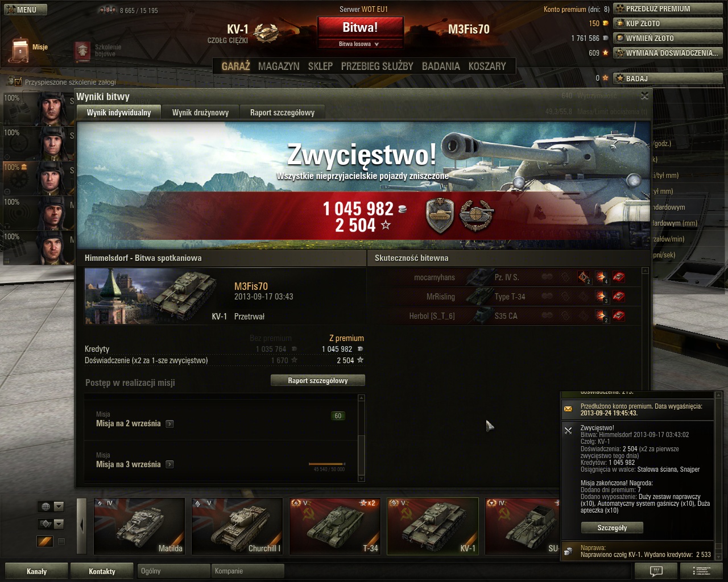728x582 pixels.
Task: Click the Raport szczegółowy button
Action: coord(318,381)
